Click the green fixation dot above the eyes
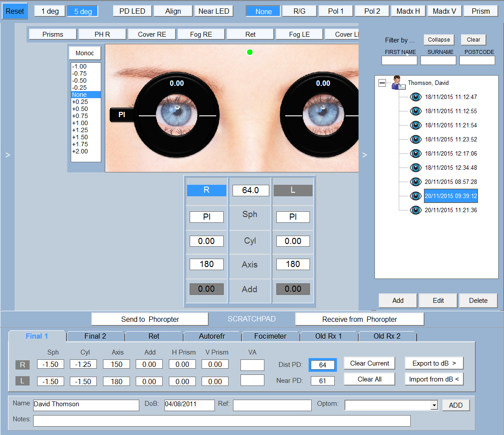Image resolution: width=504 pixels, height=435 pixels. pos(250,52)
